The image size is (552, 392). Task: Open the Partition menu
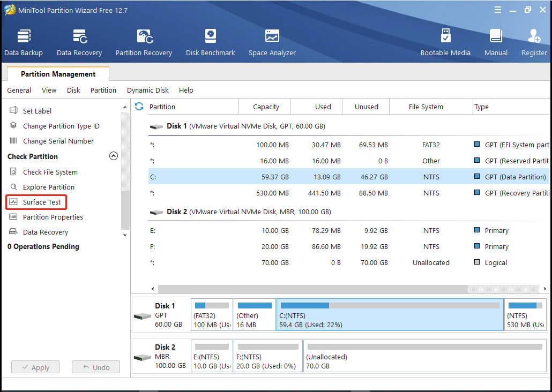pyautogui.click(x=103, y=91)
